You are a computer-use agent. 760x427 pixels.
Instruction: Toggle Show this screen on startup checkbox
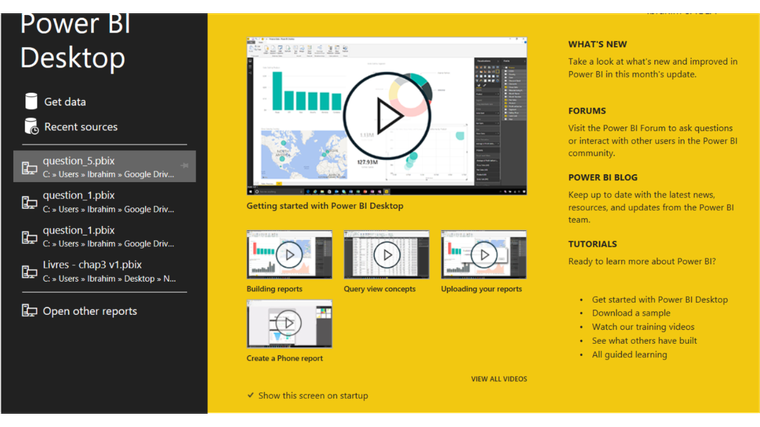pos(251,395)
